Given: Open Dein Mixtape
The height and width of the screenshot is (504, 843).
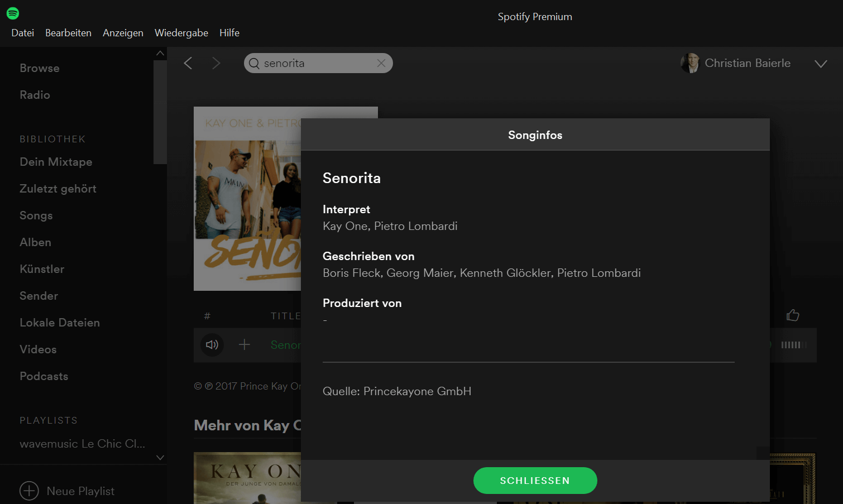Looking at the screenshot, I should coord(56,162).
